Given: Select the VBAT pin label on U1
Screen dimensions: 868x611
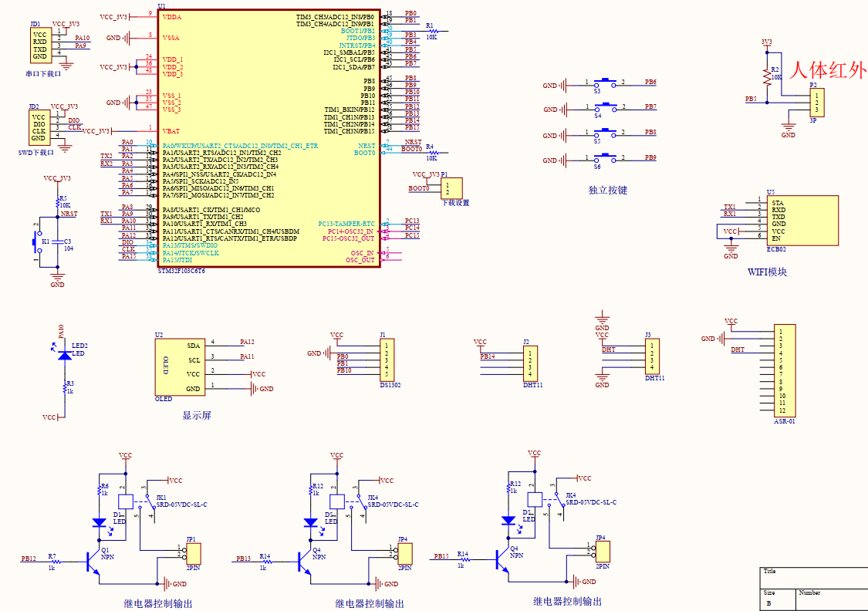Looking at the screenshot, I should [171, 131].
